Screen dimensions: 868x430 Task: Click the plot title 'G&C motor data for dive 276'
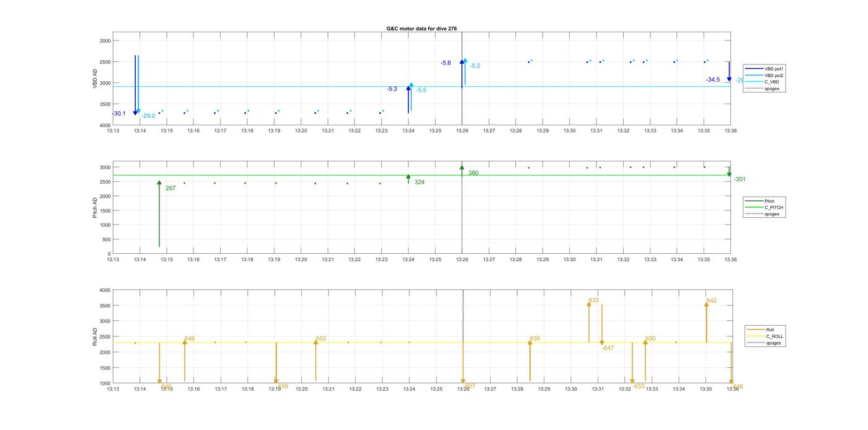[422, 29]
